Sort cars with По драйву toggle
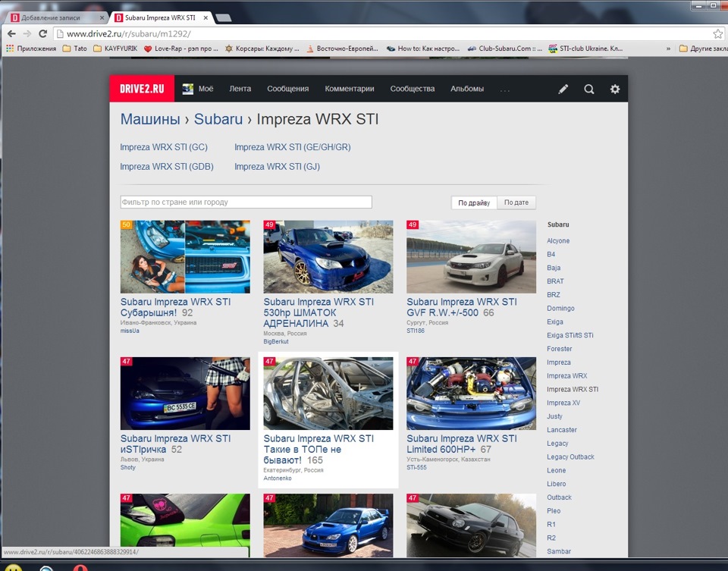728x571 pixels. (x=474, y=202)
